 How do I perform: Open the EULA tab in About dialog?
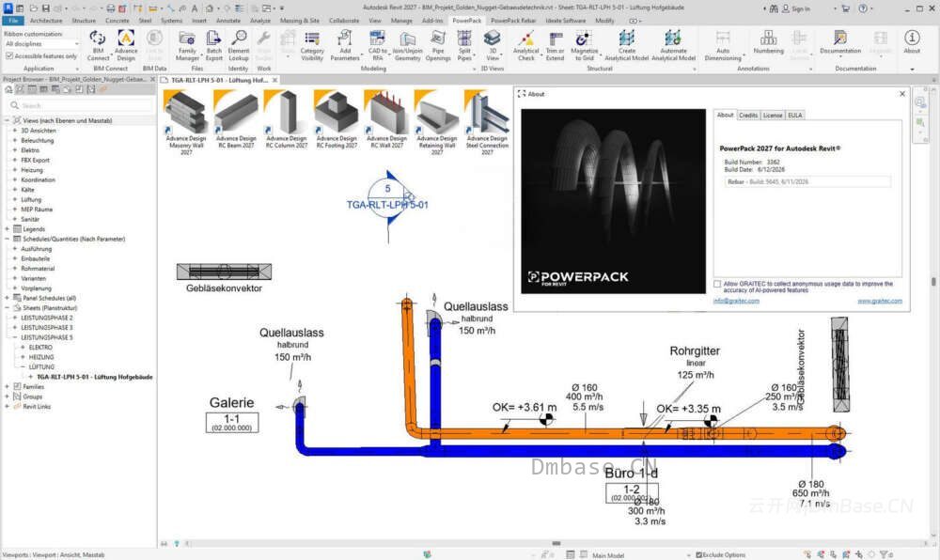coord(795,115)
